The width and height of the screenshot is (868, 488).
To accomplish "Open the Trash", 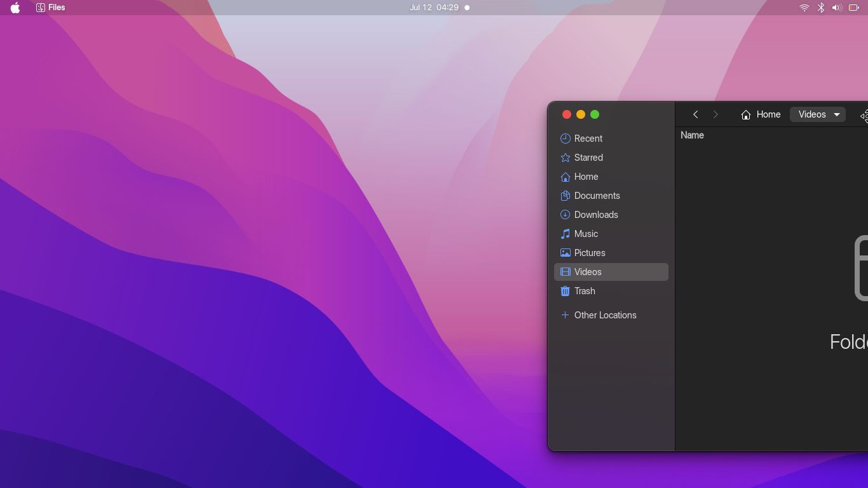I will tap(583, 290).
